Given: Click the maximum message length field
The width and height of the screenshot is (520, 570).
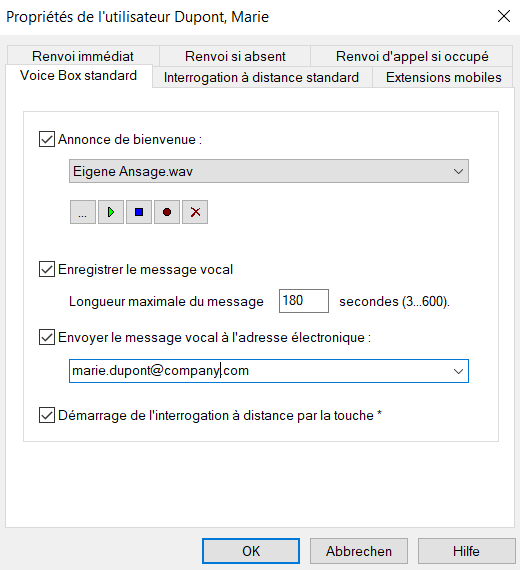Looking at the screenshot, I should coord(304,301).
